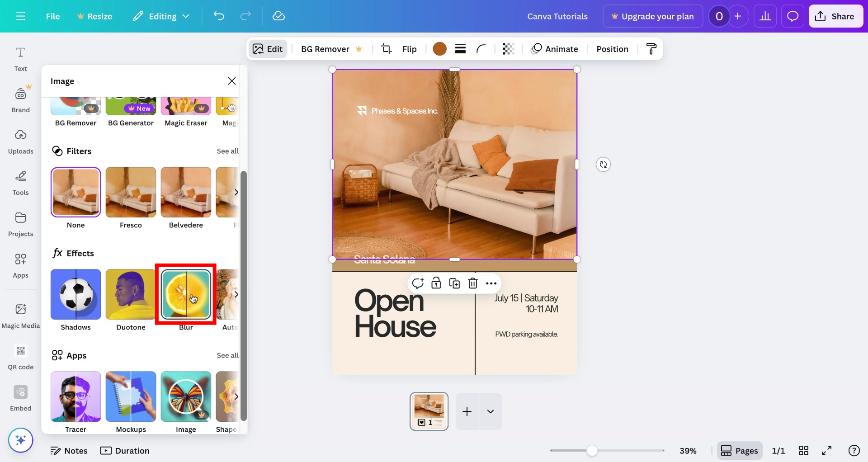Open transparency settings via checkerboard icon
This screenshot has width=868, height=462.
point(508,48)
